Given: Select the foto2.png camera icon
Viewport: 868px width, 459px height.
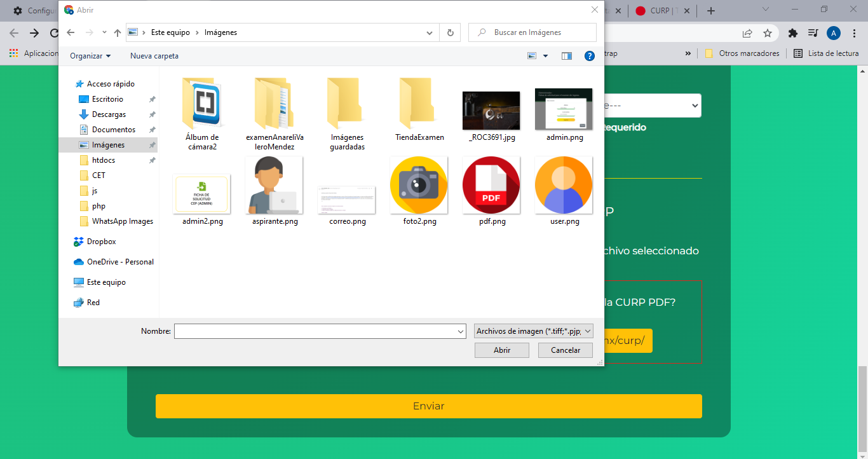Looking at the screenshot, I should tap(419, 185).
